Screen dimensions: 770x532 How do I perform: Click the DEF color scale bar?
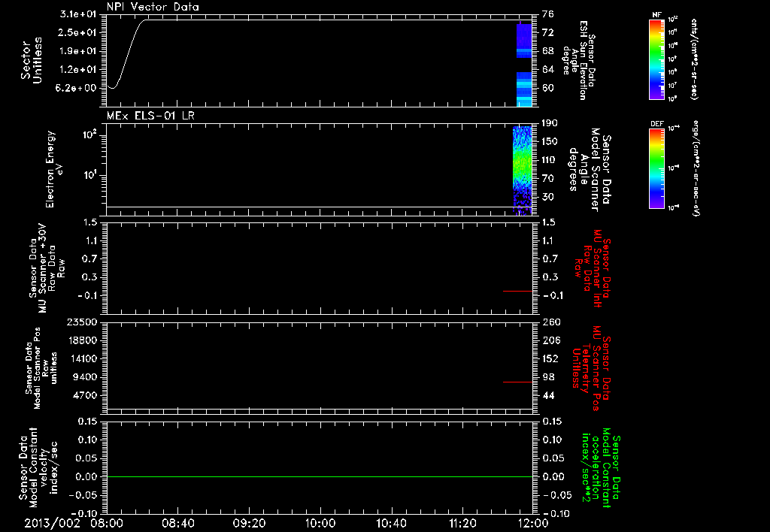[x=656, y=169]
